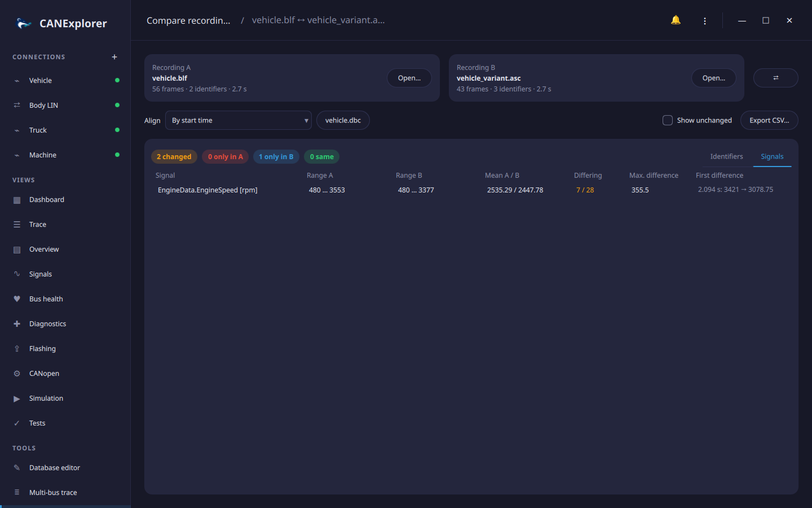Click the Max. difference column header
Image resolution: width=812 pixels, height=508 pixels.
coord(654,176)
